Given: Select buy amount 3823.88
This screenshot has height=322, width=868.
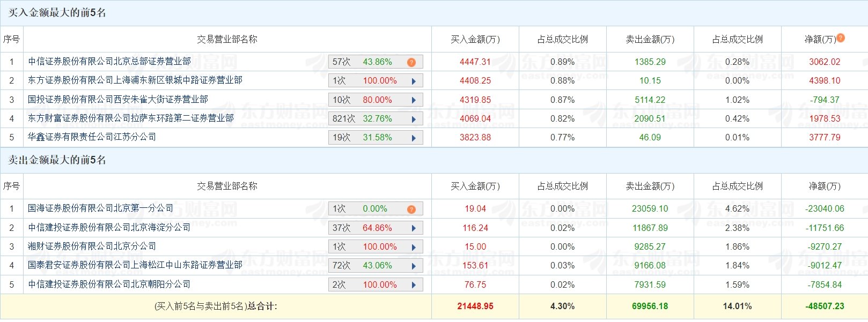Looking at the screenshot, I should point(475,138).
